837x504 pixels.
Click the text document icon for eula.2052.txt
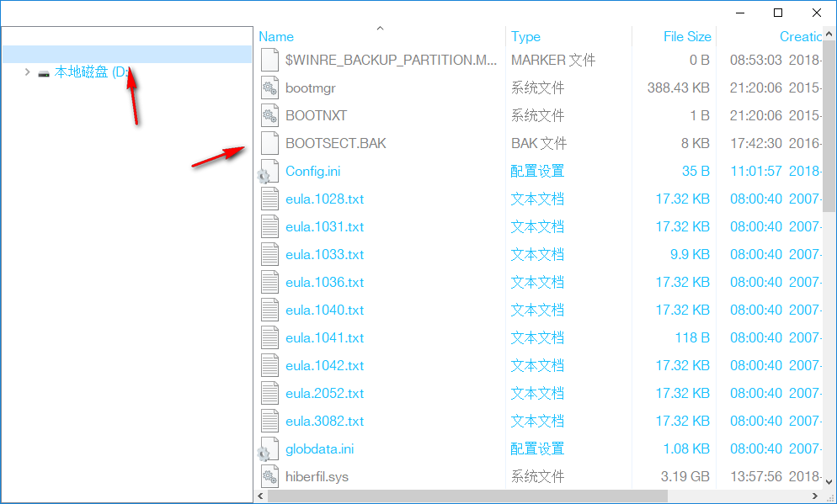click(269, 392)
